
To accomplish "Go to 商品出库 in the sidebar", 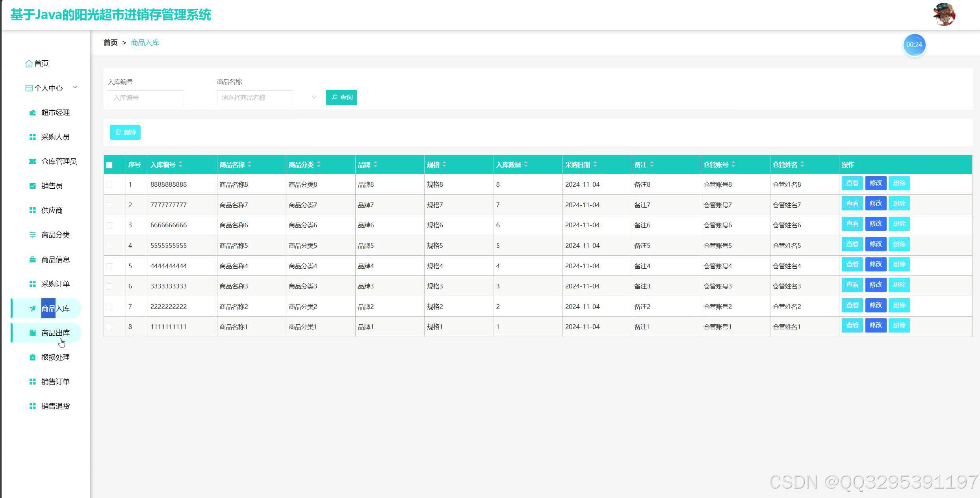I will click(x=46, y=333).
